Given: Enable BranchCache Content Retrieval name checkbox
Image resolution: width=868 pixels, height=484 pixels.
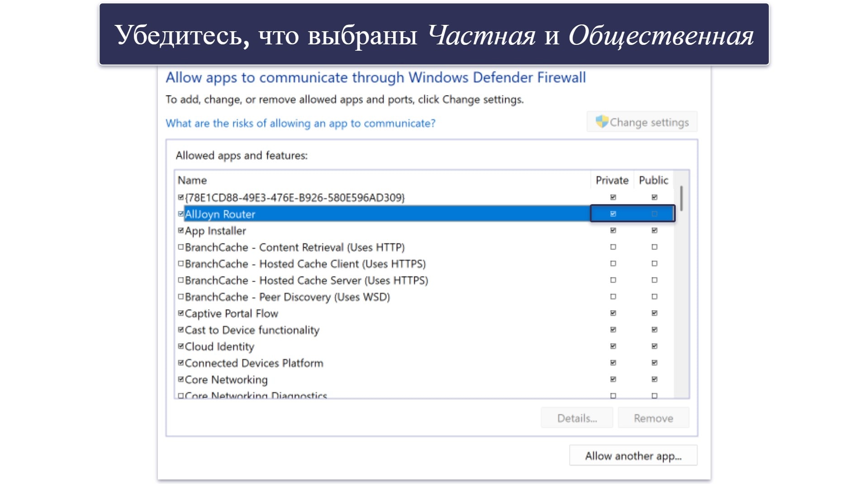Looking at the screenshot, I should point(181,247).
